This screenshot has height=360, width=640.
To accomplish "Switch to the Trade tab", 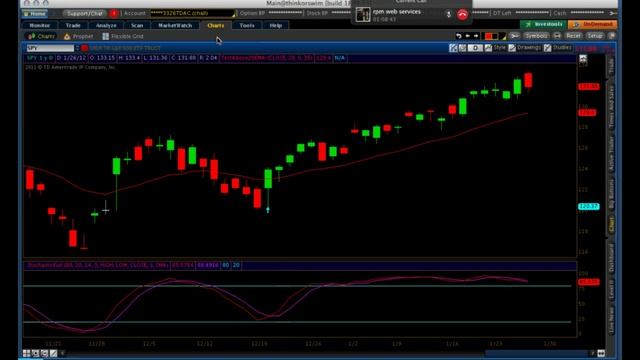I will 73,25.
